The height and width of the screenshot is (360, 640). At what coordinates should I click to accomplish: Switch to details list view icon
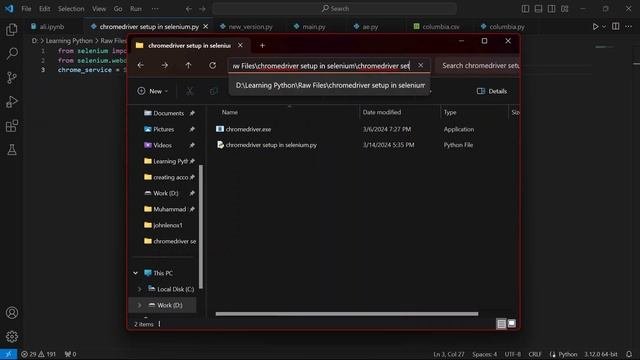[x=501, y=324]
